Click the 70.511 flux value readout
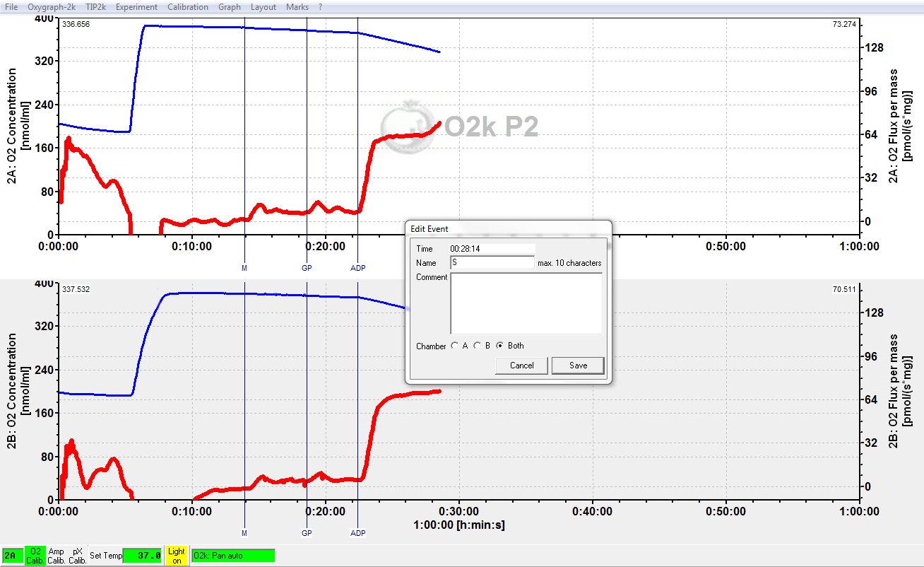The height and width of the screenshot is (567, 924). pyautogui.click(x=844, y=289)
